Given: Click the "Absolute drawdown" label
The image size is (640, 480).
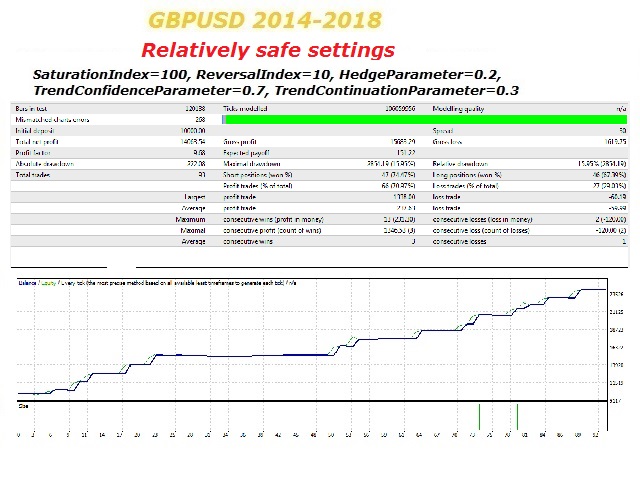Looking at the screenshot, I should click(x=44, y=164).
